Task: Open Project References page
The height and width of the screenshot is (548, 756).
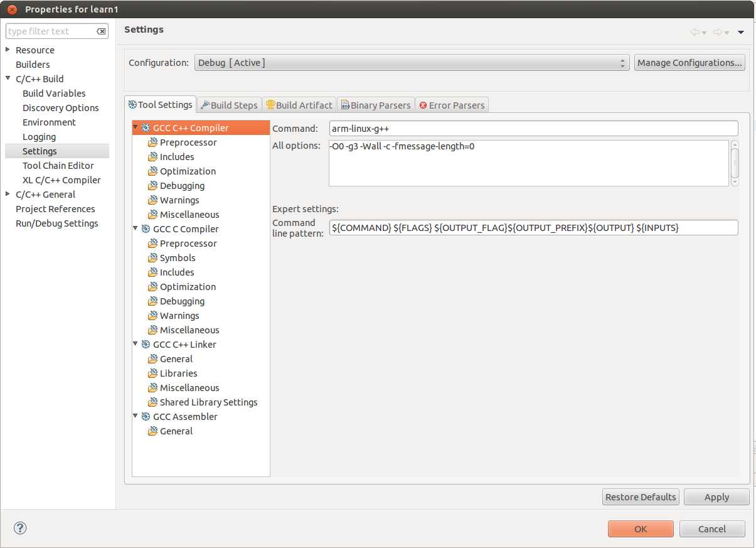Action: coord(55,209)
